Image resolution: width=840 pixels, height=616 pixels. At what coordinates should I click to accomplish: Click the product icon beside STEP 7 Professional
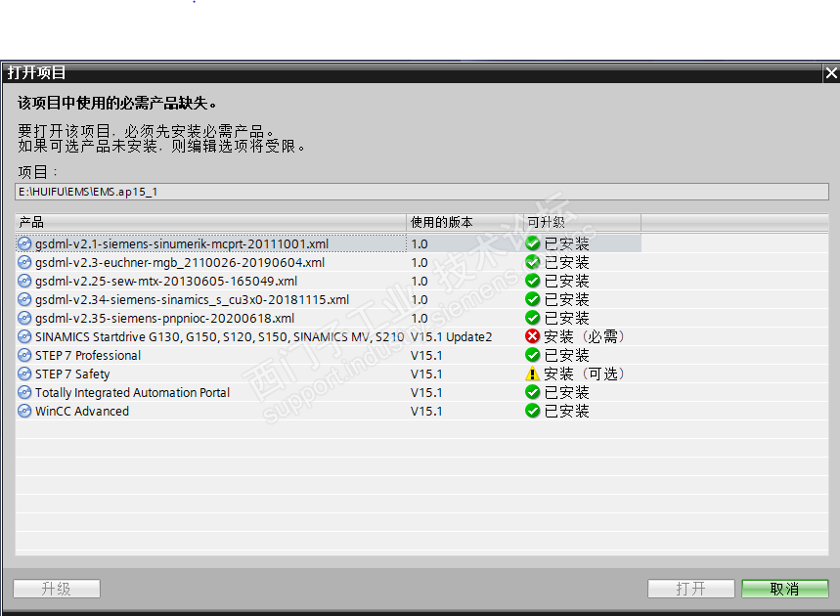24,356
